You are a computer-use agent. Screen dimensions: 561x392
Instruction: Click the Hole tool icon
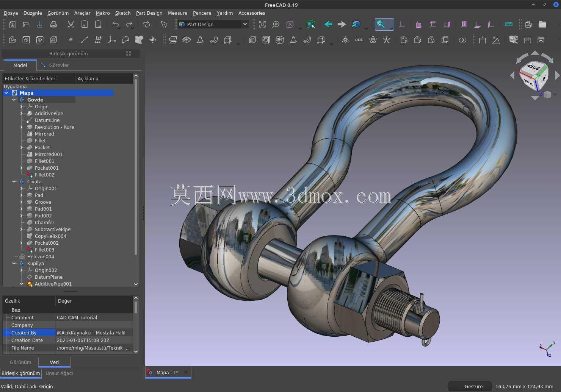coord(266,40)
